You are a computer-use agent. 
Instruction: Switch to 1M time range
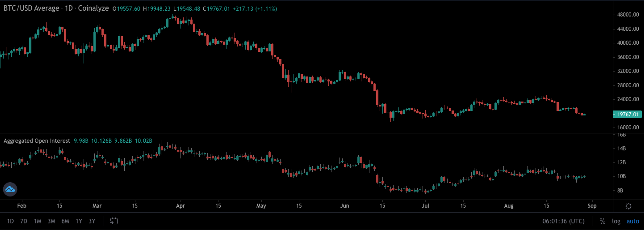[38, 221]
